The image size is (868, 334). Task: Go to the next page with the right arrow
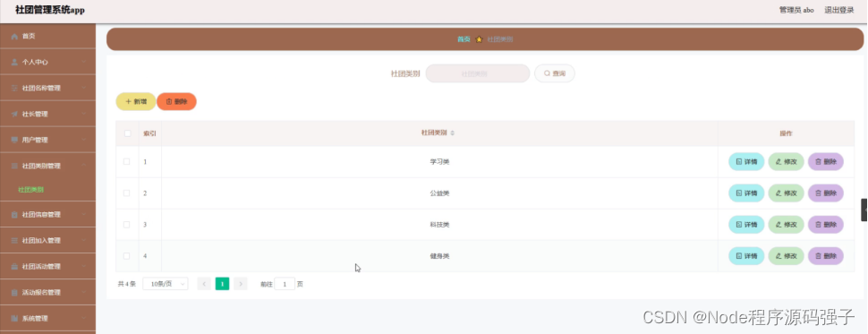[x=240, y=284]
